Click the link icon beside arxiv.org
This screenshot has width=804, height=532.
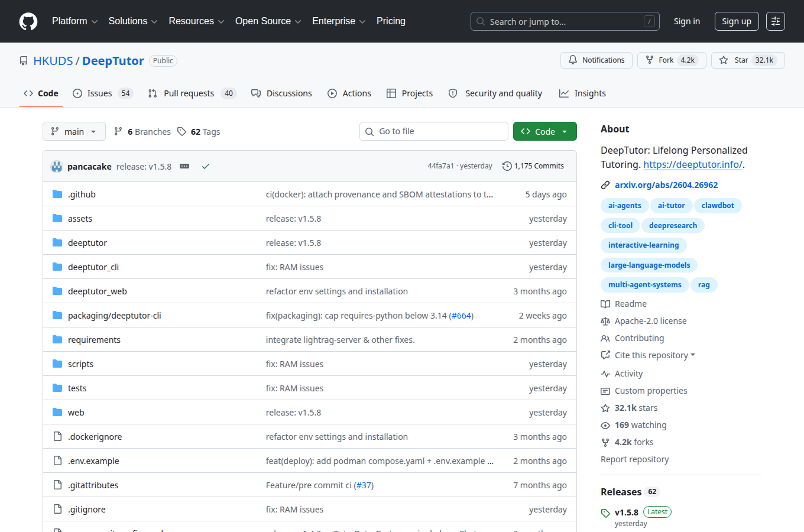[x=605, y=185]
